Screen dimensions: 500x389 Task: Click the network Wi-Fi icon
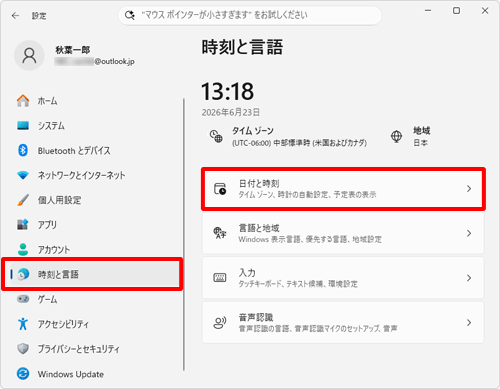(23, 175)
